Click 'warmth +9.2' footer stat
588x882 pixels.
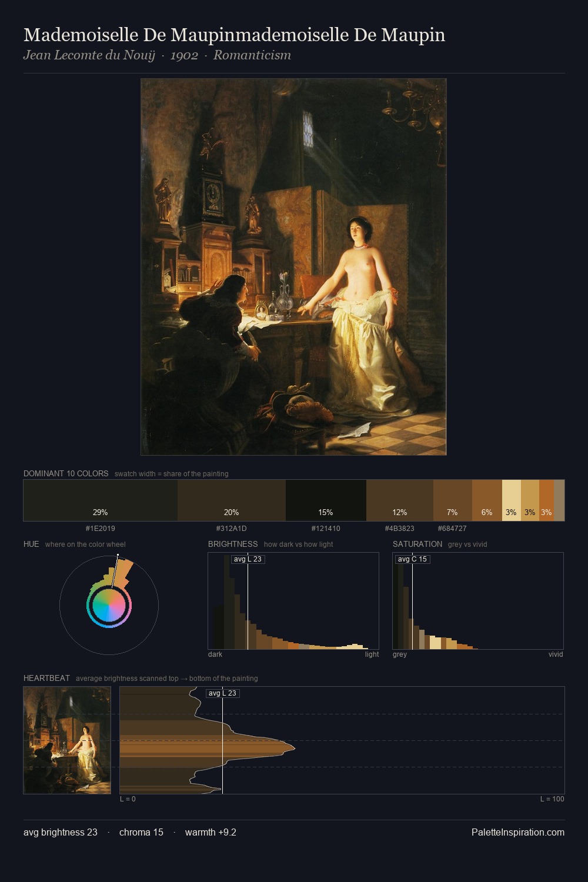click(211, 832)
